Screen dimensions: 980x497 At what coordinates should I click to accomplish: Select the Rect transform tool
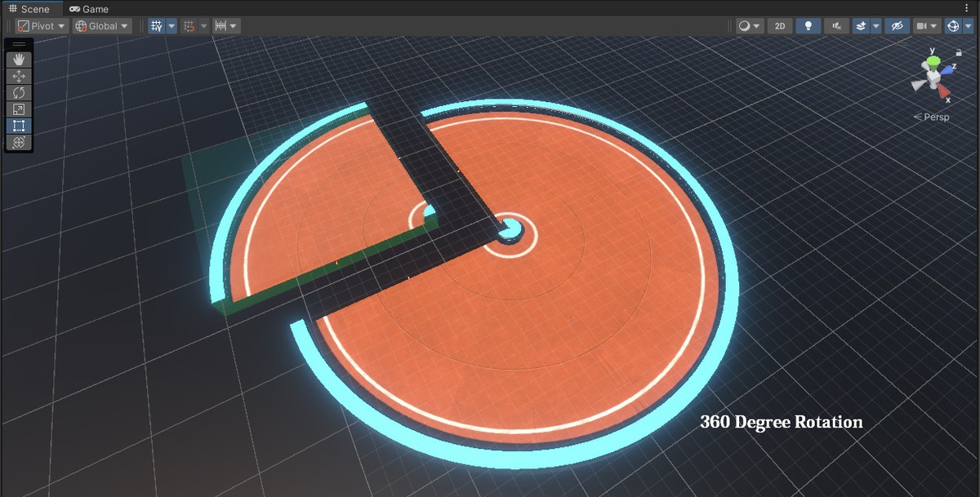(19, 126)
